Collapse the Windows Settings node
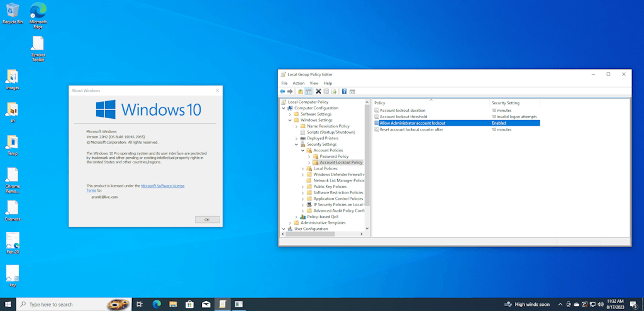The image size is (644, 311). point(290,120)
